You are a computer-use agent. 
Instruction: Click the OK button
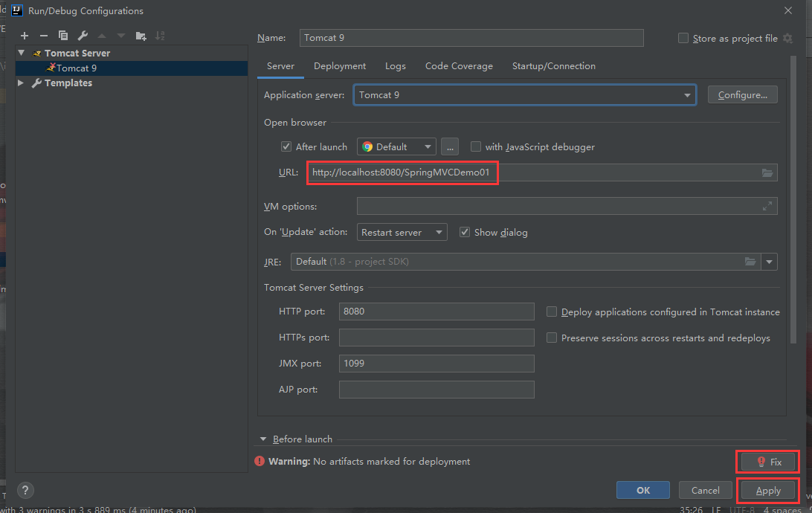(x=642, y=490)
